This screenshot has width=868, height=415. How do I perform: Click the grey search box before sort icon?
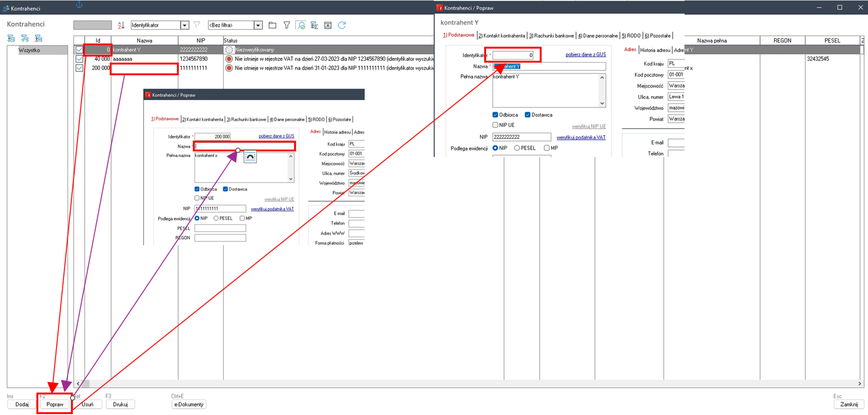tap(92, 25)
